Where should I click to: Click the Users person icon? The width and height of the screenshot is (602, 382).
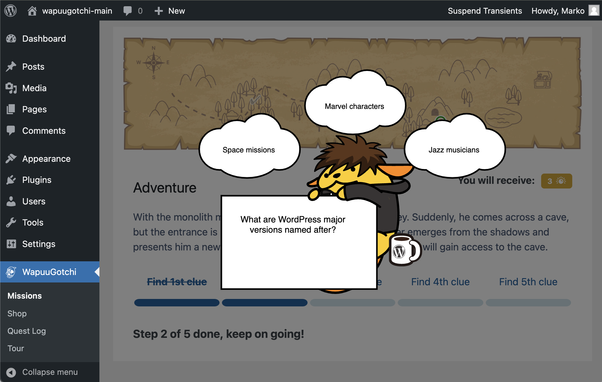tap(11, 201)
